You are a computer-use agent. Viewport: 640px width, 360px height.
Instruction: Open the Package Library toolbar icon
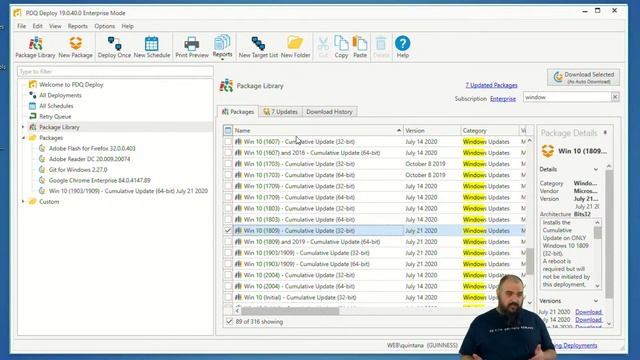click(35, 47)
